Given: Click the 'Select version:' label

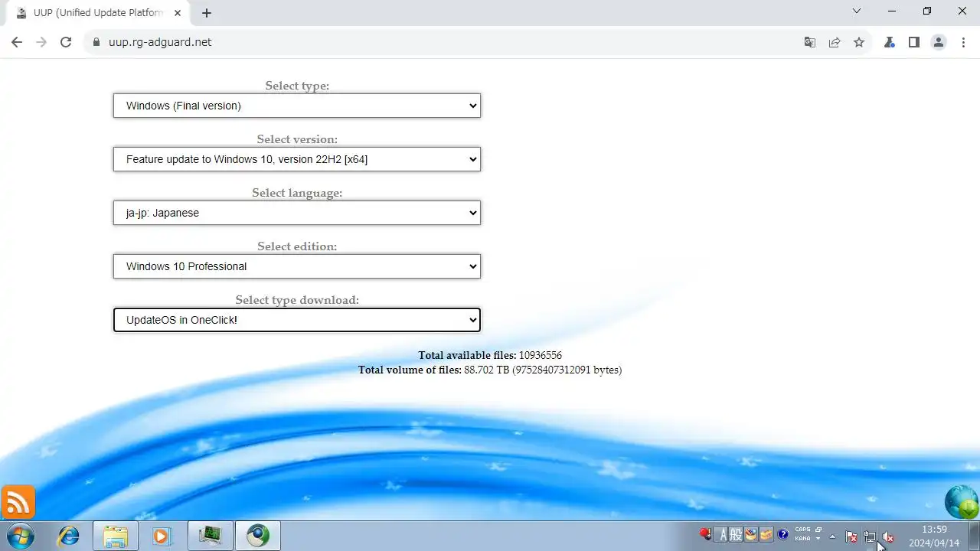Looking at the screenshot, I should pos(297,139).
